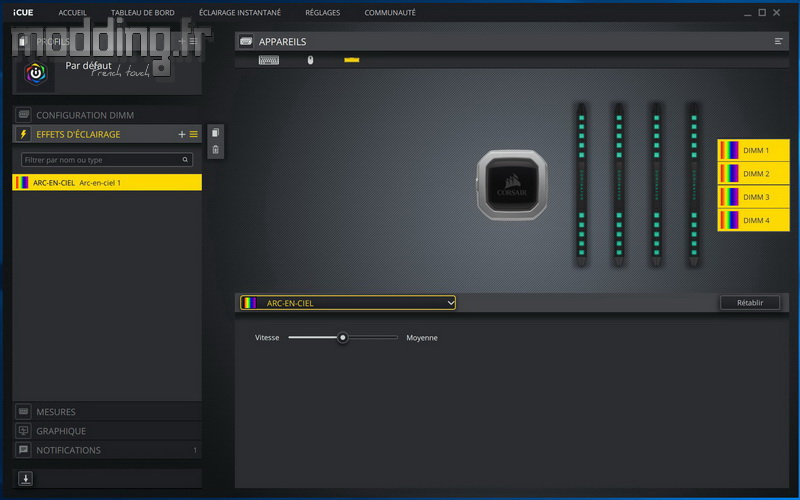Add a new lighting effect
The image size is (800, 500).
click(182, 134)
